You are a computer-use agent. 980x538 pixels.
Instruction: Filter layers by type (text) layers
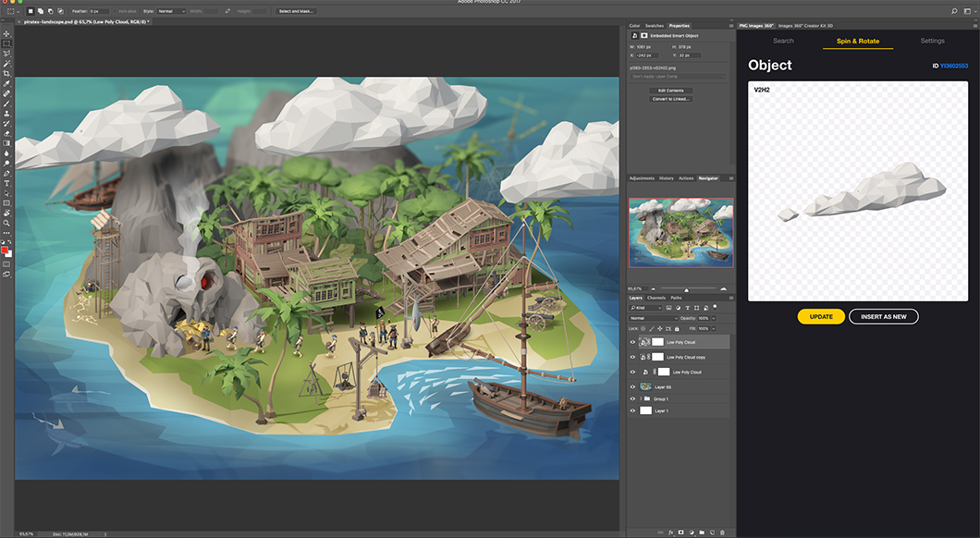688,308
